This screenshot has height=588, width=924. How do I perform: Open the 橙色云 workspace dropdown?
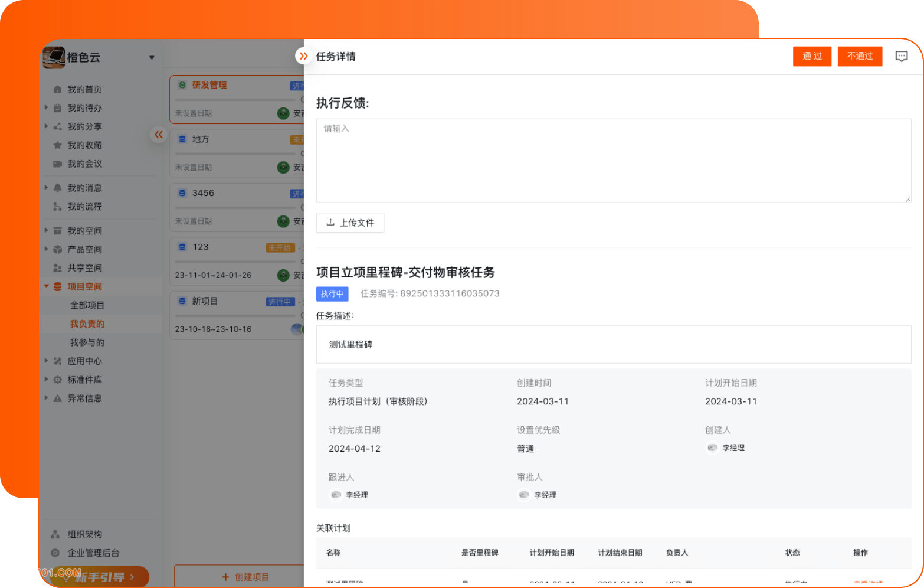(152, 57)
